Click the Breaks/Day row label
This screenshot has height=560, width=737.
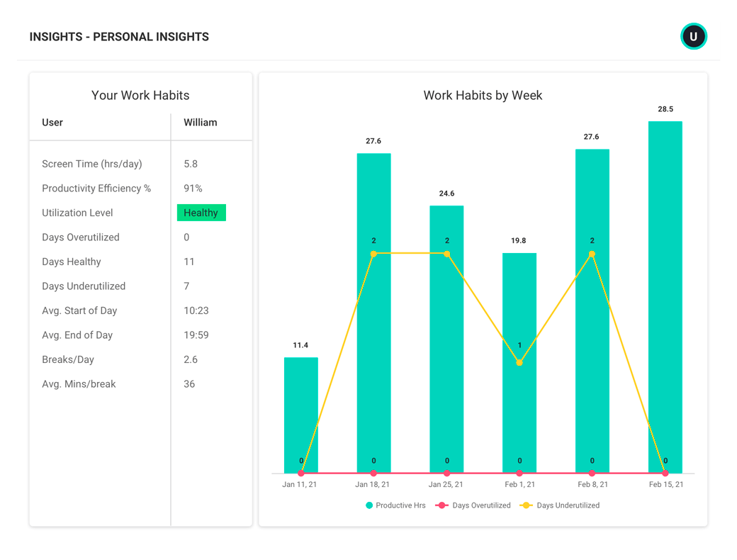[x=68, y=359]
